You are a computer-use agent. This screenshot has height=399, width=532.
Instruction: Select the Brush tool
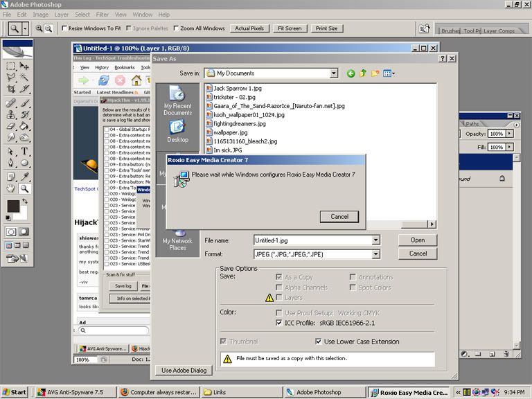24,103
